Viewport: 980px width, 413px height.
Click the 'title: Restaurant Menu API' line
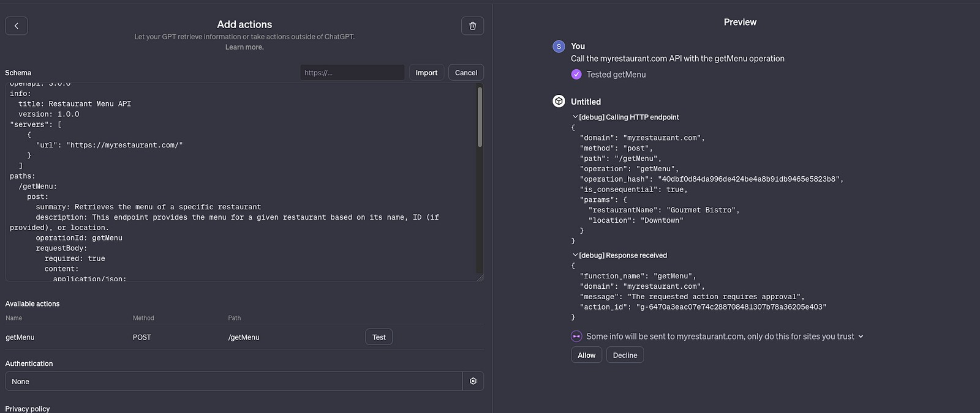pos(75,104)
